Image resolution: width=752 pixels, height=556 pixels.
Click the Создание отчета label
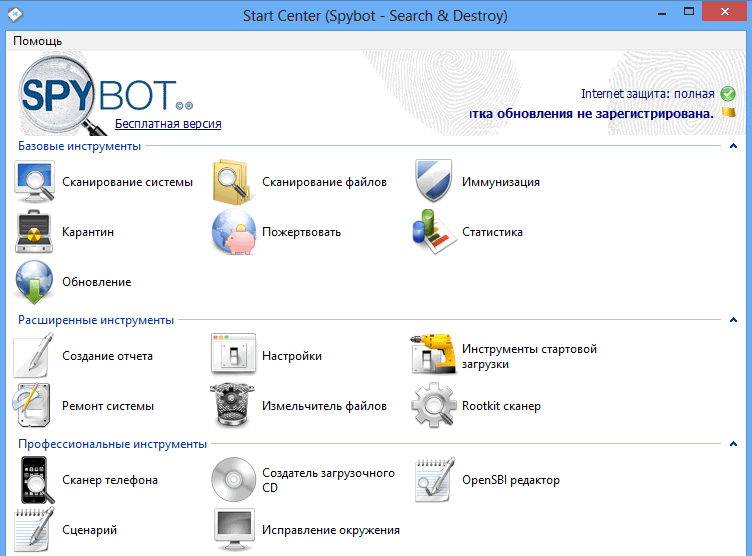pos(107,356)
